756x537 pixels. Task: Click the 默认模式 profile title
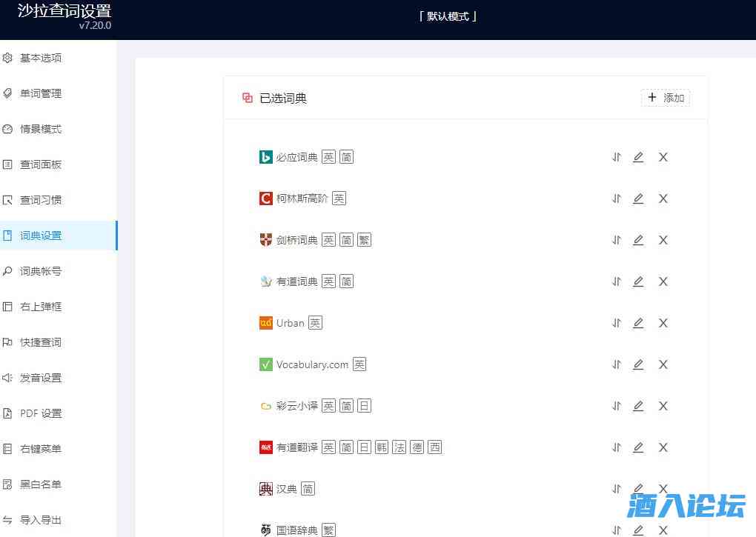click(x=448, y=16)
